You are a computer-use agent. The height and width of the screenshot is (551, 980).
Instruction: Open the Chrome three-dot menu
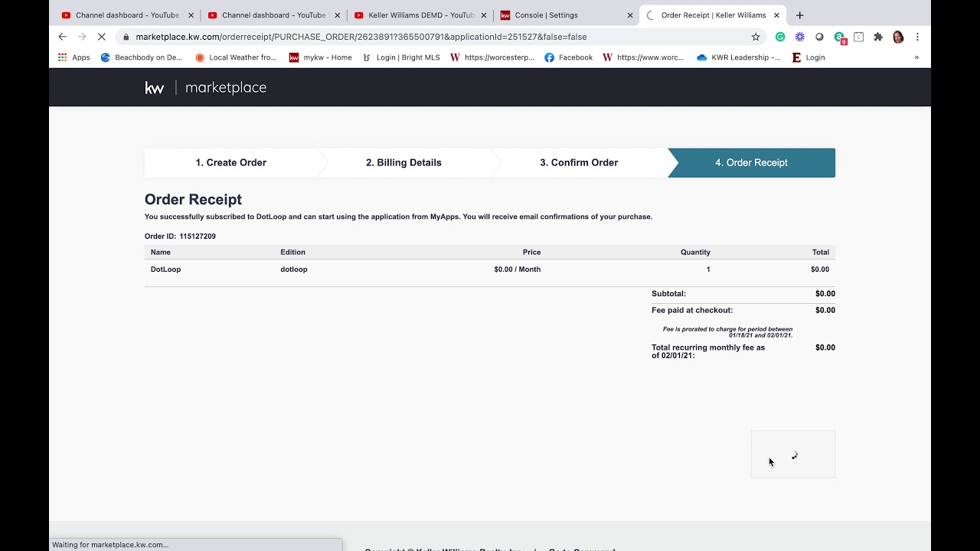point(917,37)
